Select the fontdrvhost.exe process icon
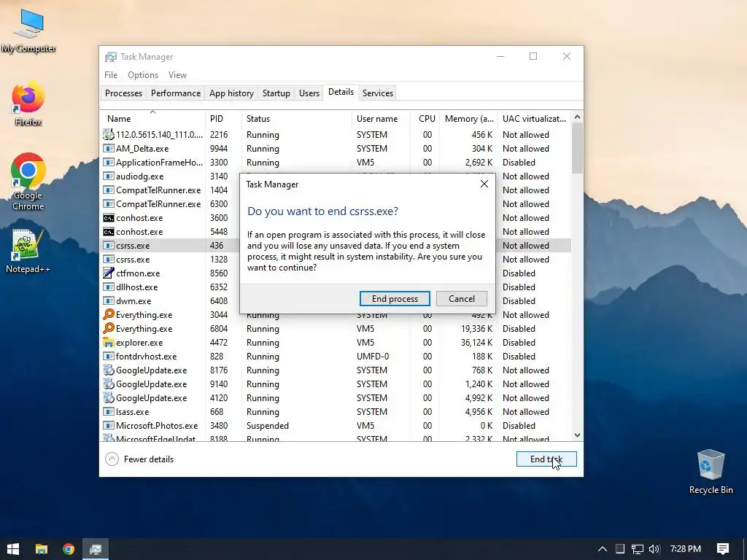 [x=109, y=356]
